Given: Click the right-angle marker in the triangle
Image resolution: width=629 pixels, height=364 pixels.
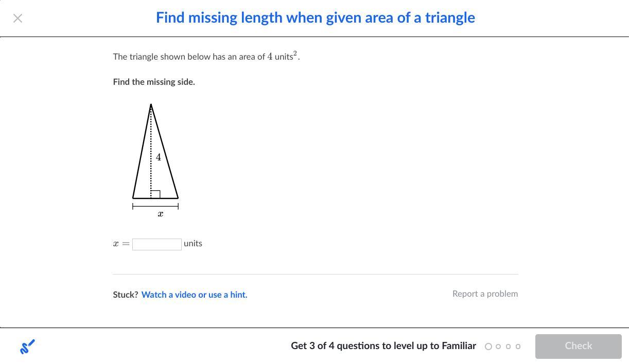Looking at the screenshot, I should coord(155,194).
